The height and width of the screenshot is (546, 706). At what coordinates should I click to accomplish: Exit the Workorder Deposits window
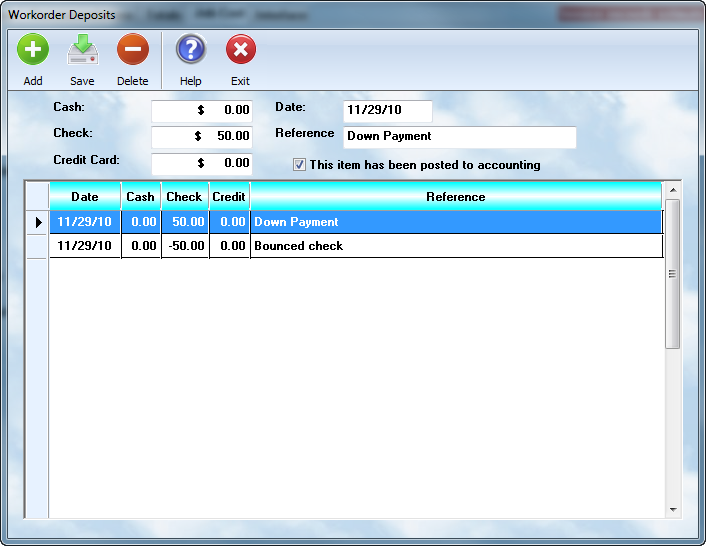(x=240, y=49)
